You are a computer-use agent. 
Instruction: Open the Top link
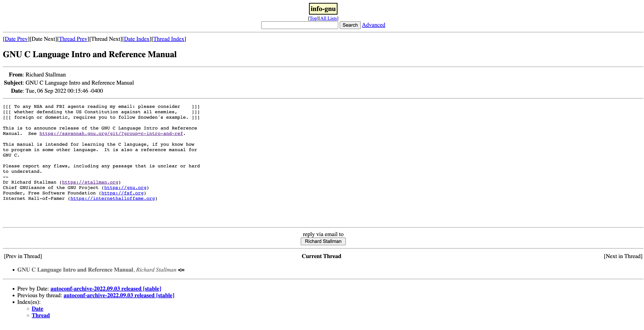(313, 18)
